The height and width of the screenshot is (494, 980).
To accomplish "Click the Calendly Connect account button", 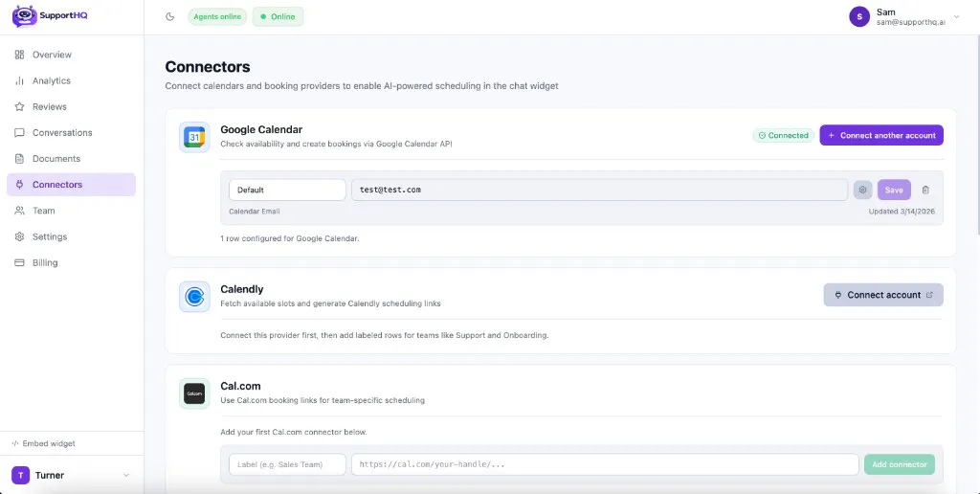I will pyautogui.click(x=883, y=295).
